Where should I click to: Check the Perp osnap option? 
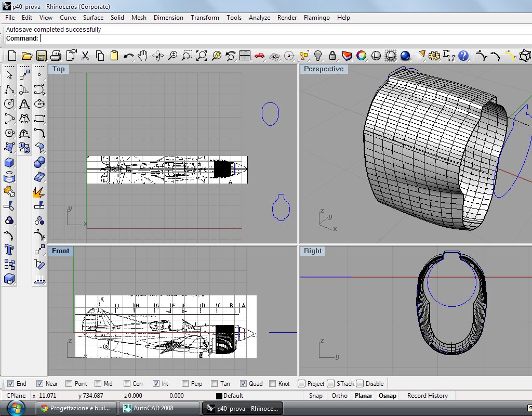click(186, 384)
